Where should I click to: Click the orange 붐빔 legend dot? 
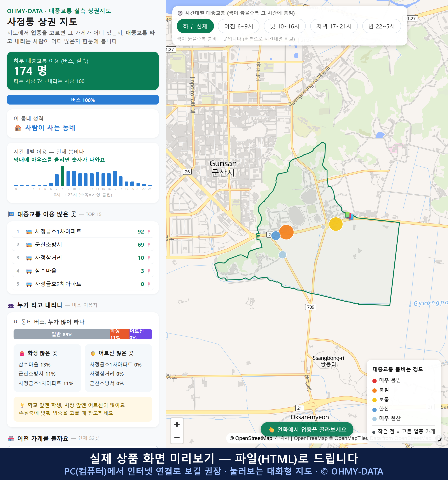coord(374,390)
